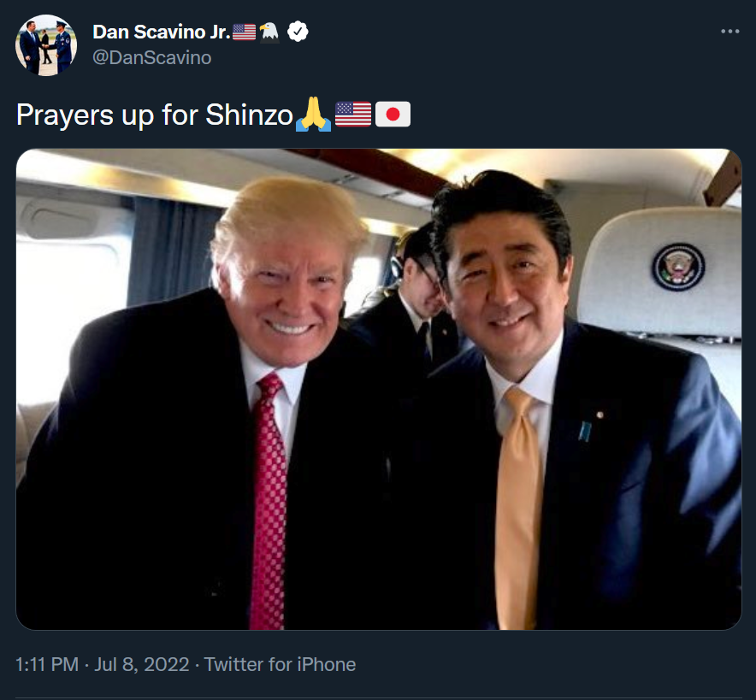
Task: Click the praying hands emoji in tweet
Action: tap(313, 115)
